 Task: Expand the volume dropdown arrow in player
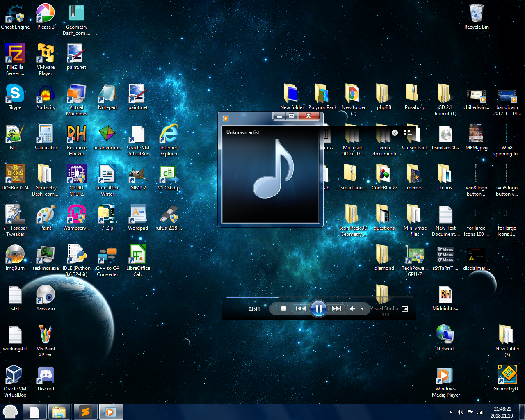(362, 309)
